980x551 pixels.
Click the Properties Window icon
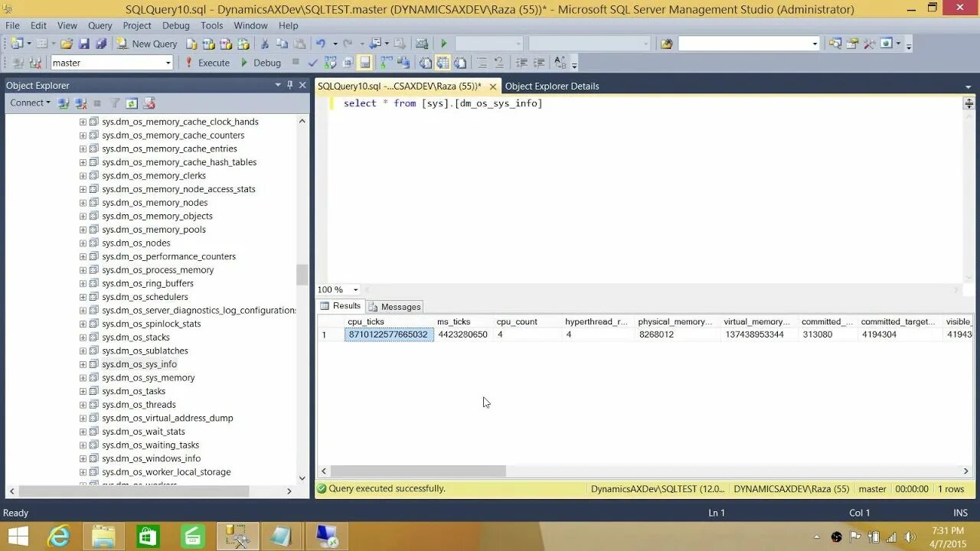coord(852,44)
